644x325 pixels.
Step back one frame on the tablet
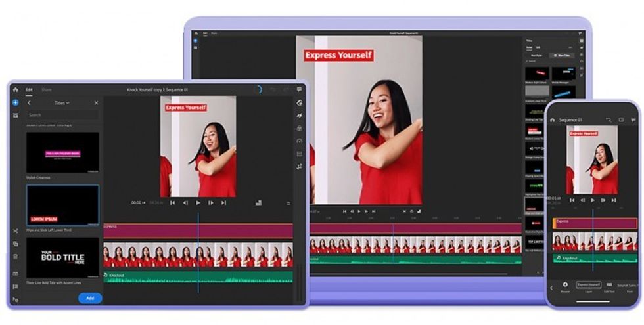pyautogui.click(x=185, y=203)
